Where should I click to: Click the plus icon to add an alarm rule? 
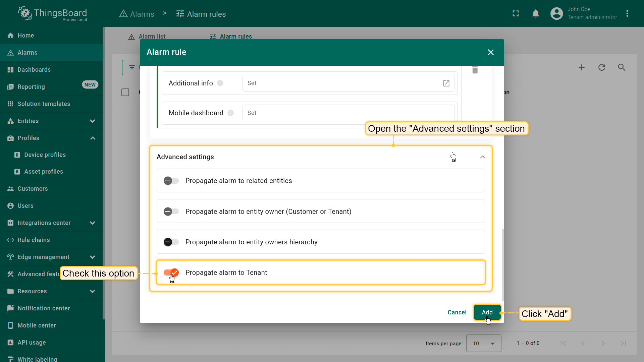[x=582, y=67]
